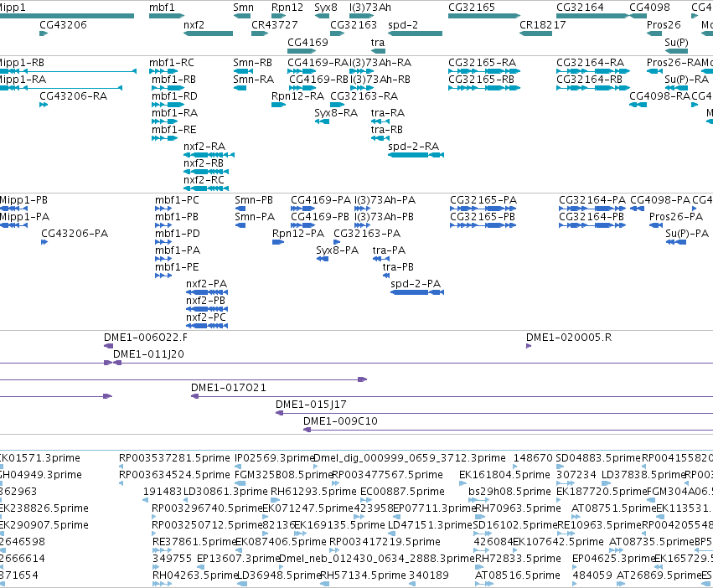This screenshot has width=713, height=588.
Task: Click the CG32164 gene label
Action: tap(581, 8)
